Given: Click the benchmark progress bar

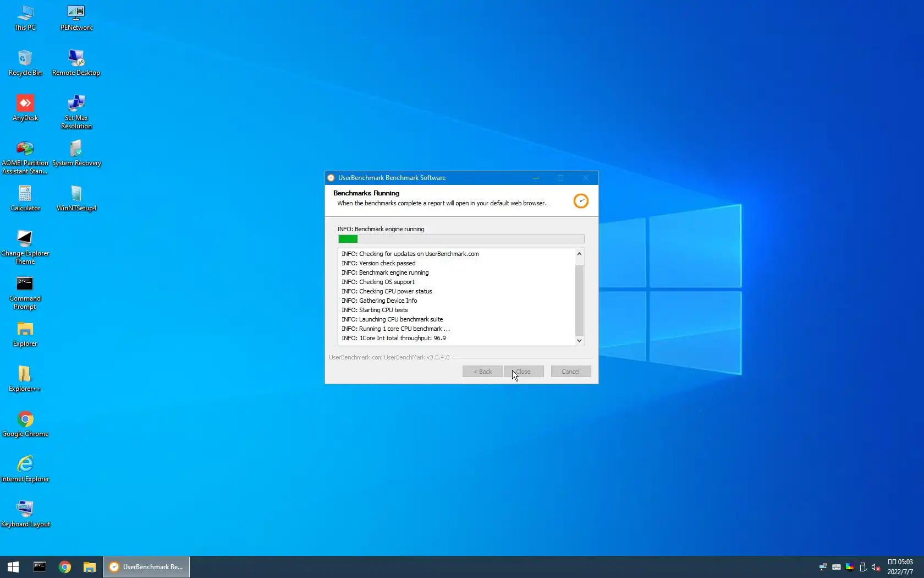Looking at the screenshot, I should pyautogui.click(x=461, y=239).
